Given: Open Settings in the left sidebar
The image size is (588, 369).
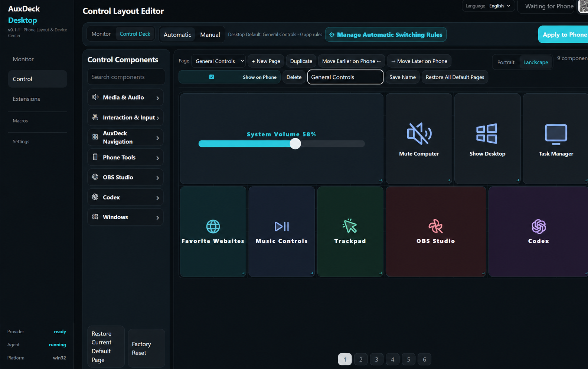Looking at the screenshot, I should (37, 142).
